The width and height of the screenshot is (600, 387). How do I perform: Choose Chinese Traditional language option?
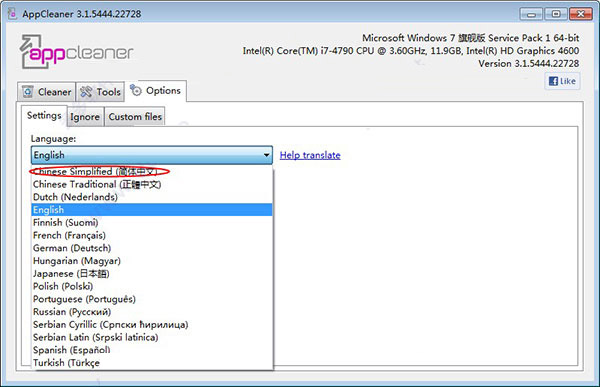click(x=152, y=184)
